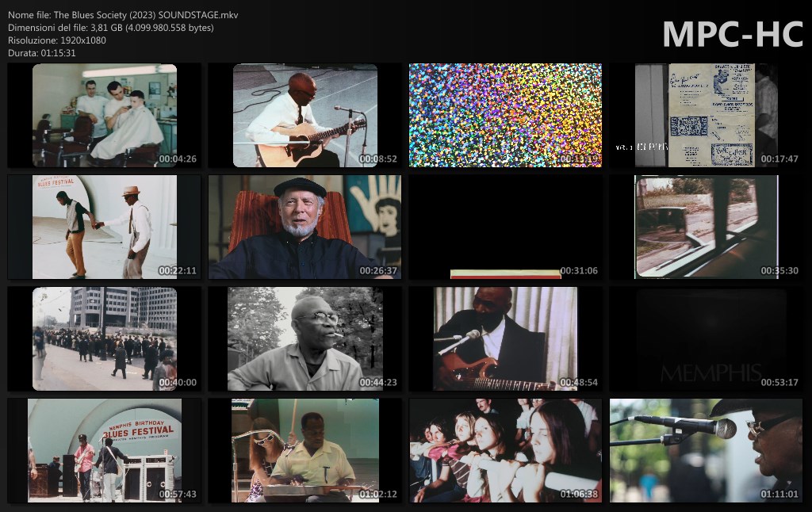Click the street crowd thumbnail at 00:40:00
The height and width of the screenshot is (512, 812).
point(104,339)
